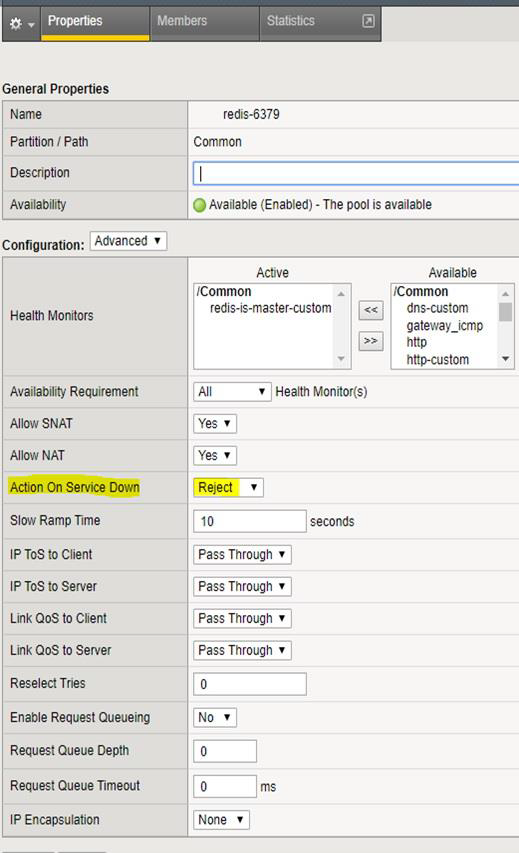
Task: Open the Configuration Advanced dropdown
Action: (128, 241)
